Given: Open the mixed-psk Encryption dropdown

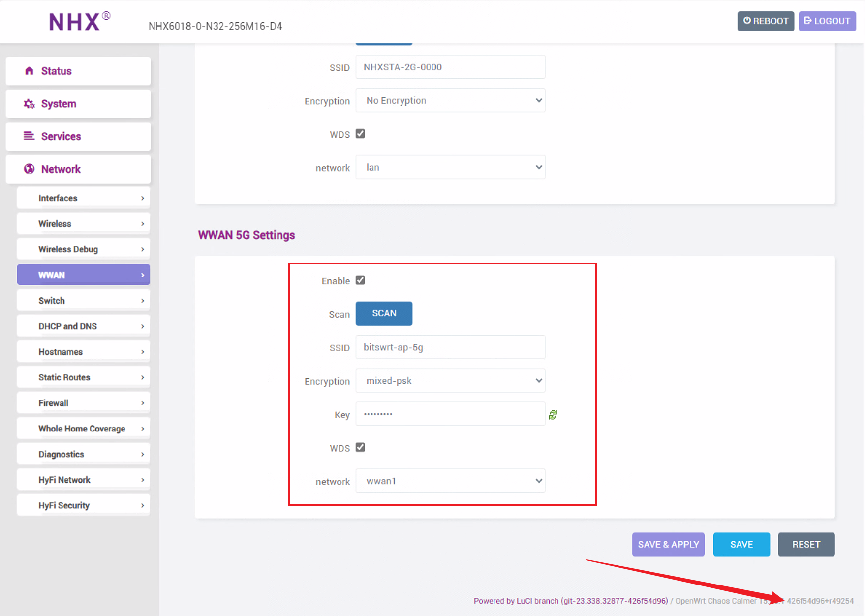Looking at the screenshot, I should click(450, 381).
